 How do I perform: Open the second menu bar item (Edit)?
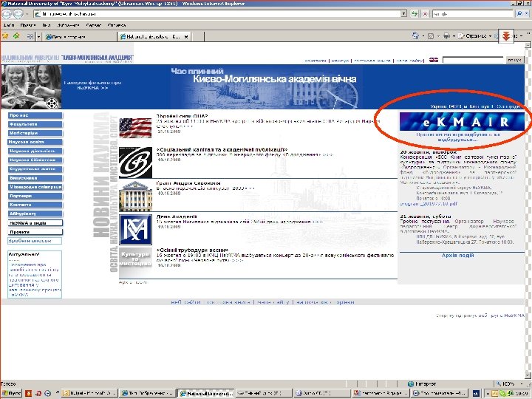point(28,25)
